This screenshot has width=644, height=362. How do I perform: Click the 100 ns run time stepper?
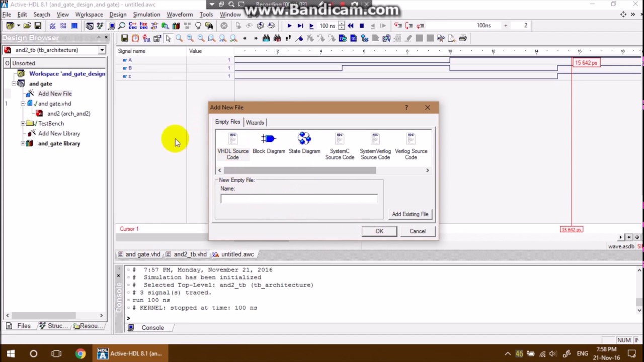tap(342, 26)
